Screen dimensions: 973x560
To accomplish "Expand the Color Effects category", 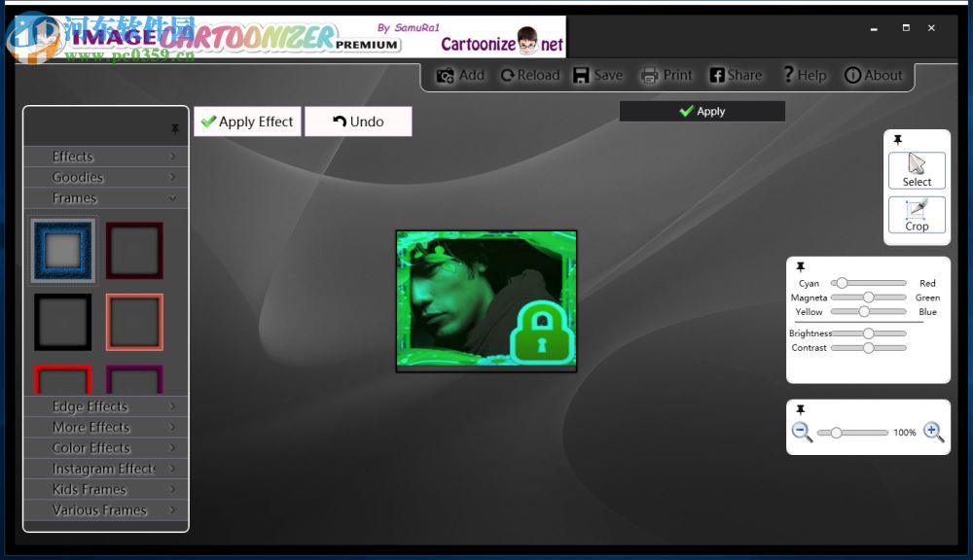I will [106, 448].
